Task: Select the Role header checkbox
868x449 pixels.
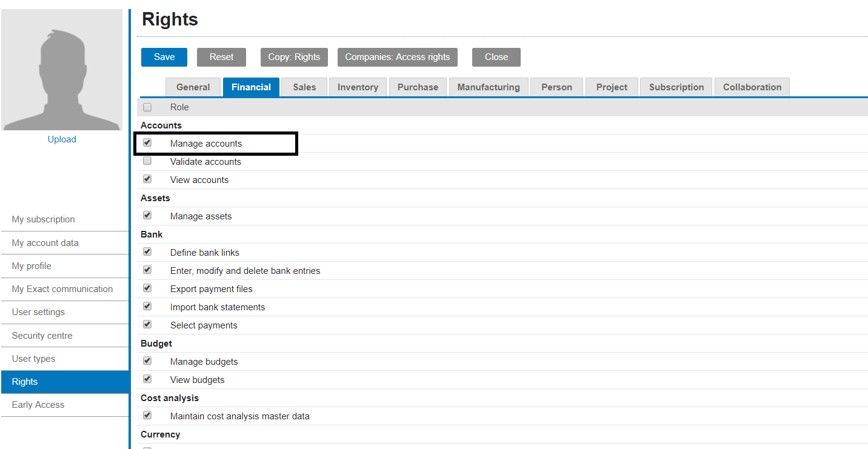Action: tap(147, 107)
